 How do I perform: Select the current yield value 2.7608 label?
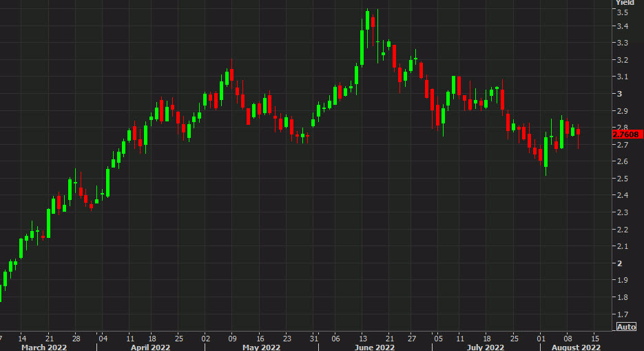coord(626,134)
